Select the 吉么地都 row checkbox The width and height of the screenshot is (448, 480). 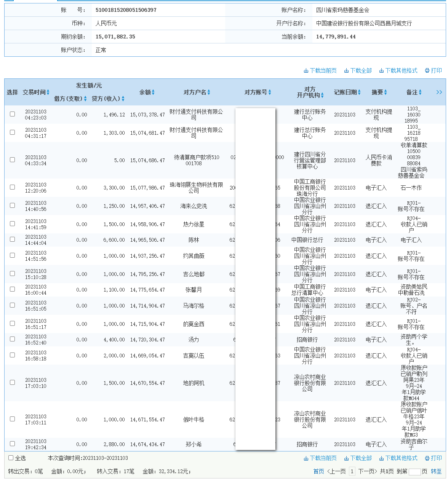pyautogui.click(x=13, y=273)
